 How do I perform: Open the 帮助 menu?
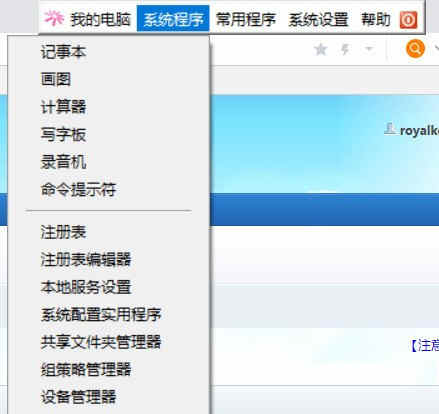pyautogui.click(x=376, y=19)
